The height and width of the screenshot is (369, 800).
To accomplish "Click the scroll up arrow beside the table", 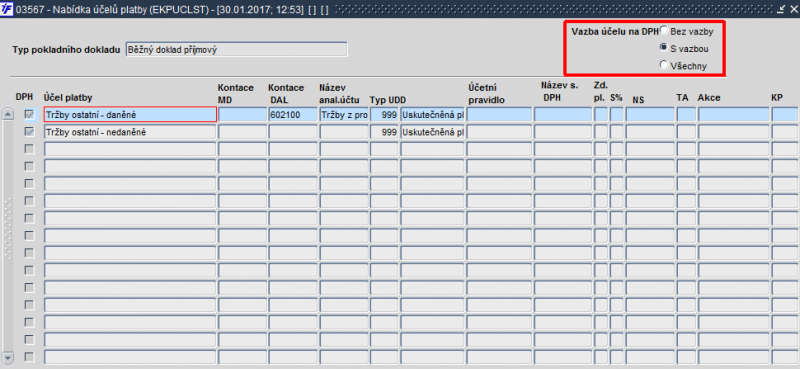I will [x=8, y=115].
